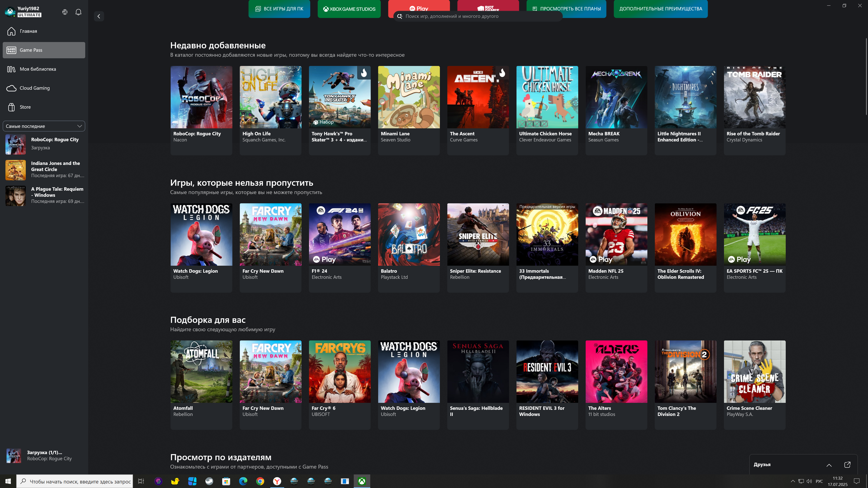This screenshot has height=488, width=868.
Task: Open Cloud Gaming from sidebar
Action: [44, 88]
